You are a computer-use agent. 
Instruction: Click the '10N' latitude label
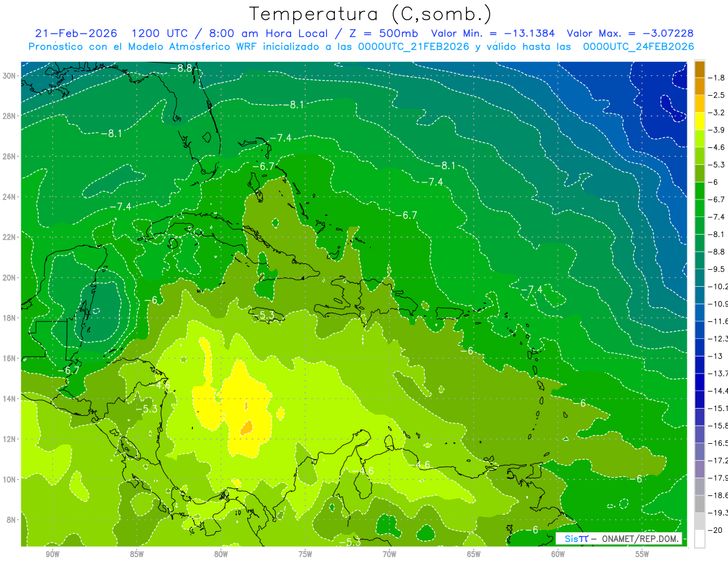point(9,479)
